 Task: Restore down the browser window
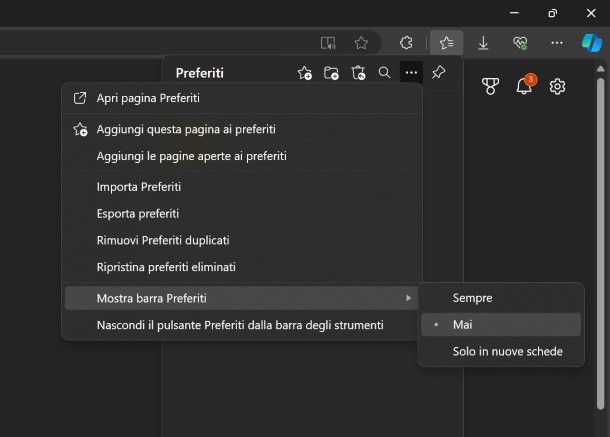coord(552,13)
